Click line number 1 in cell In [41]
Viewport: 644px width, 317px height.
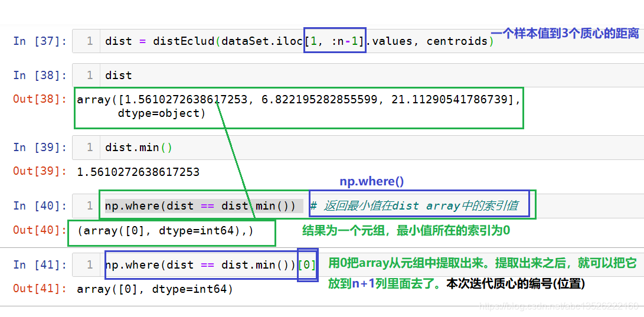[90, 265]
